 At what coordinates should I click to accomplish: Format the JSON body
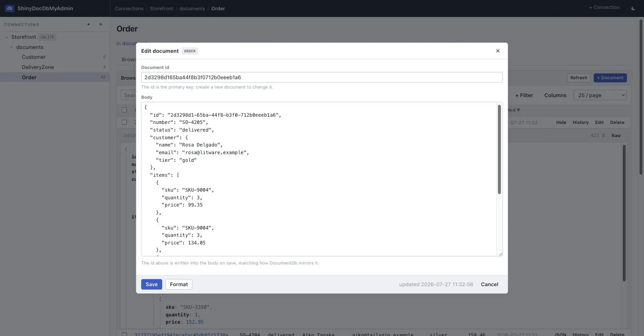pos(179,284)
